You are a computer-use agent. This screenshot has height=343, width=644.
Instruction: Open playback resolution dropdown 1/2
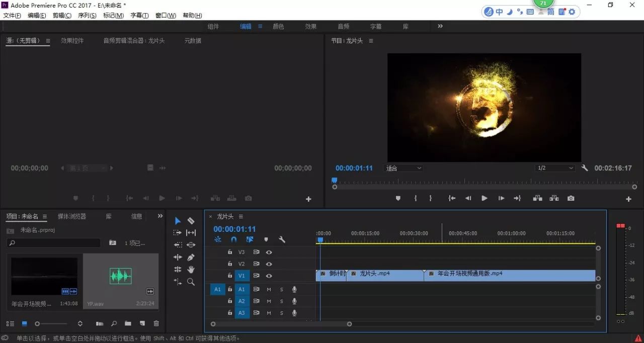555,168
